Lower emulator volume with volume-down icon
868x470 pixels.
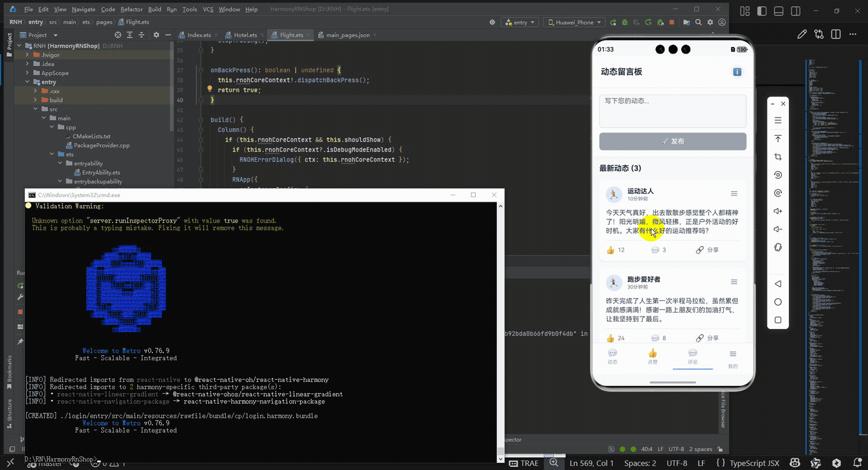pos(777,229)
